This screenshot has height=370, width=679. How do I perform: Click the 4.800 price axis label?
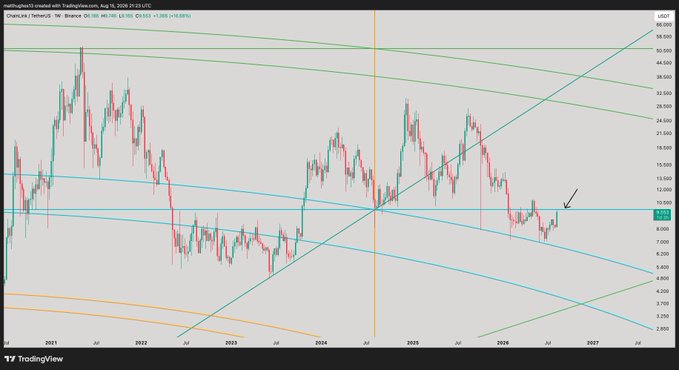[x=663, y=279]
